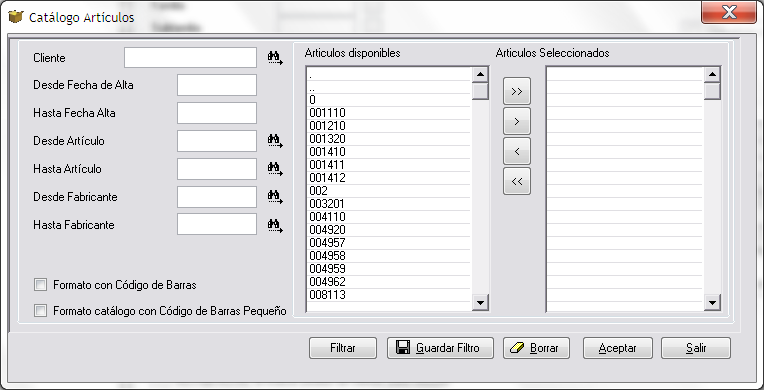
Task: Click down arrow of Articulos disponibles scrollbar
Action: pyautogui.click(x=480, y=303)
